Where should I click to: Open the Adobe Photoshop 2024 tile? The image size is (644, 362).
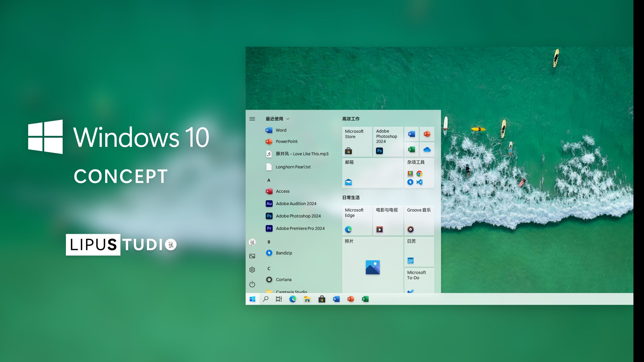(388, 142)
